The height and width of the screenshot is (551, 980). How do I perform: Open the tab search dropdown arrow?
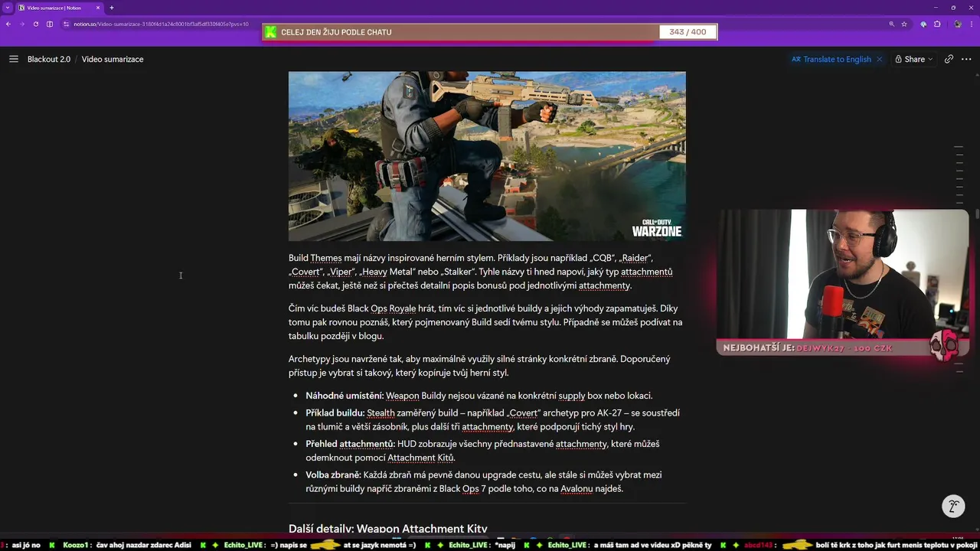coord(7,8)
